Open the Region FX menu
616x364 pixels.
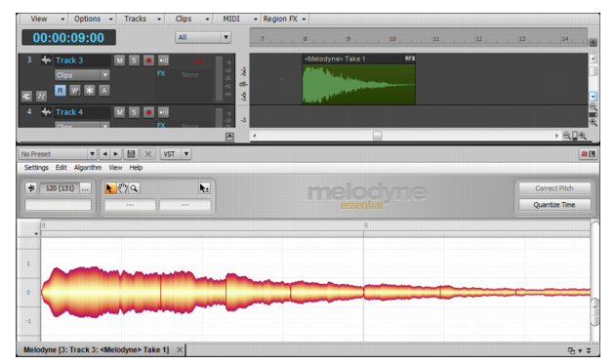tap(285, 19)
